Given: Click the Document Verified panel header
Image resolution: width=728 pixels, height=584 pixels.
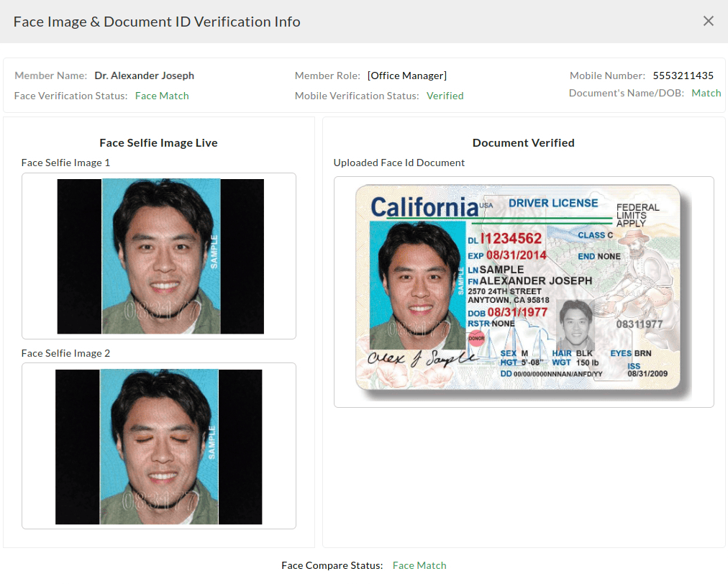Looking at the screenshot, I should pyautogui.click(x=523, y=142).
